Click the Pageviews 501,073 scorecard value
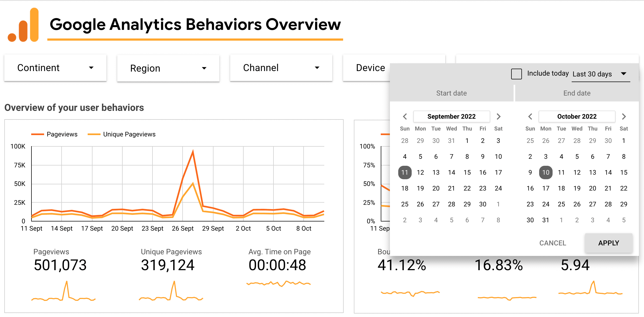644x317 pixels. point(60,265)
